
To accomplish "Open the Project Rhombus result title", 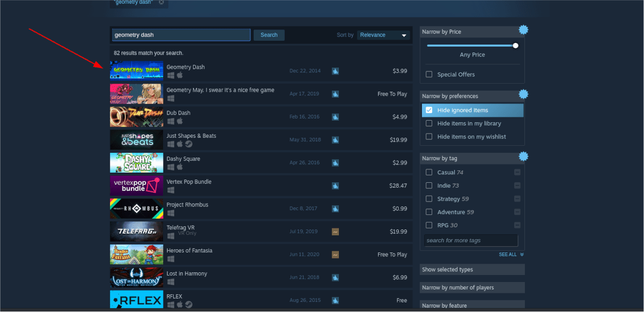I will click(187, 205).
